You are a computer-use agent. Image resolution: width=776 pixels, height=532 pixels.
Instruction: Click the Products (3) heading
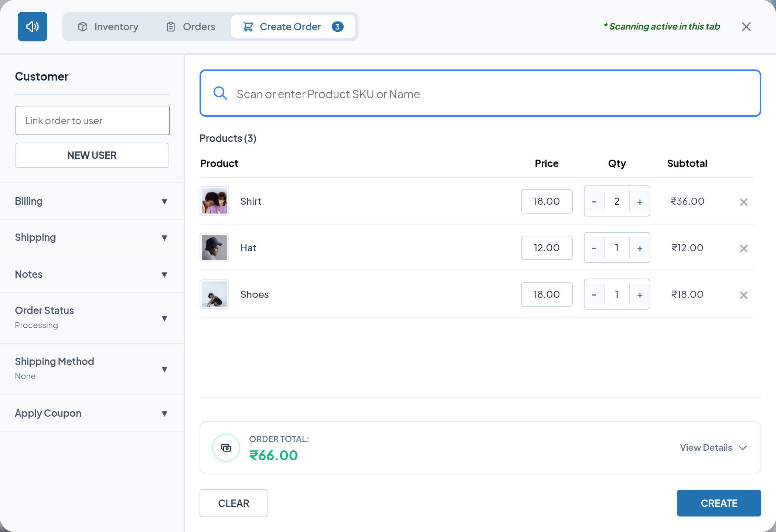[x=228, y=138]
